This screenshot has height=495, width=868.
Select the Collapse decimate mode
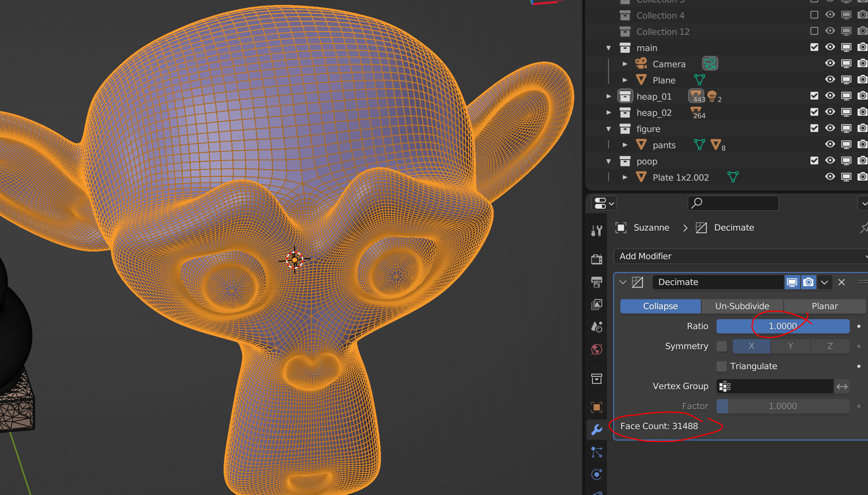tap(660, 306)
